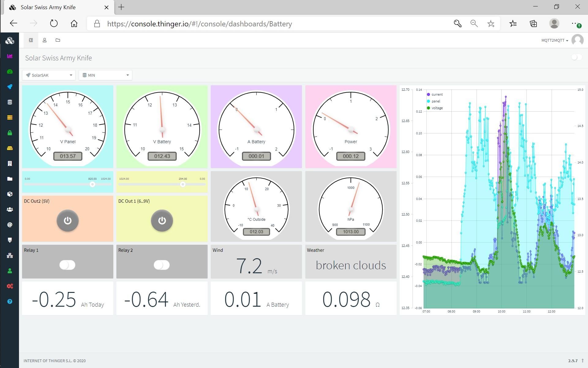Screen dimensions: 588x368
Task: Enable dashboard edit mode toggle
Action: click(x=576, y=57)
